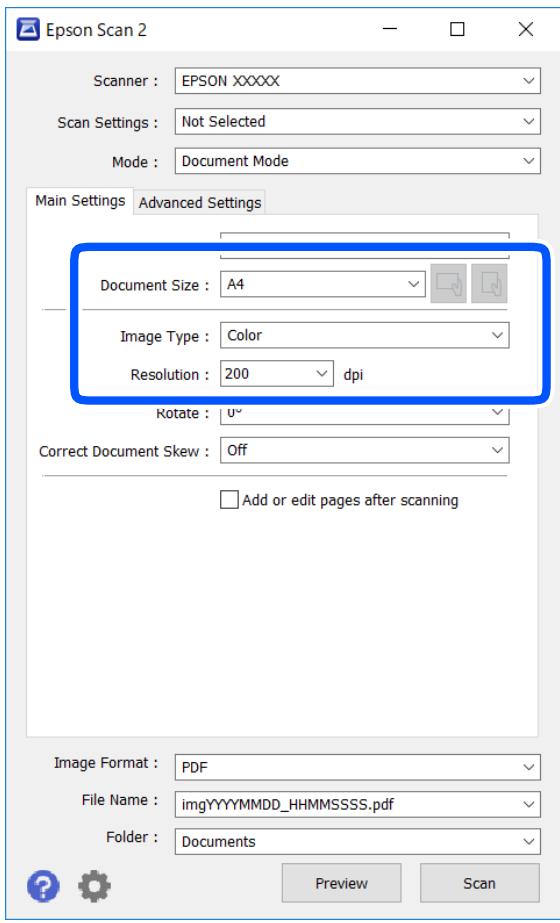Screen dimensions: 560x923
Task: Expand the Image Type Color dropdown
Action: [365, 336]
